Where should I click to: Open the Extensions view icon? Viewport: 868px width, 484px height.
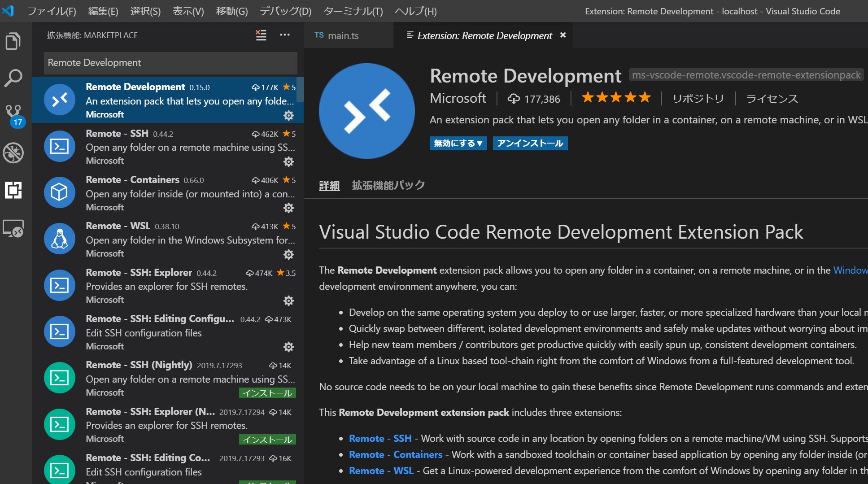13,190
